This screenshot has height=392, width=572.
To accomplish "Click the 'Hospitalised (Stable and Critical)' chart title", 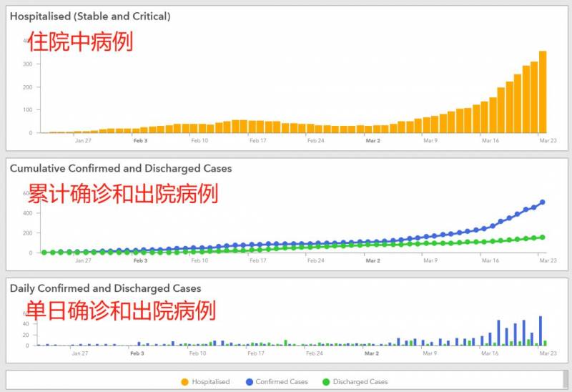I will (89, 16).
